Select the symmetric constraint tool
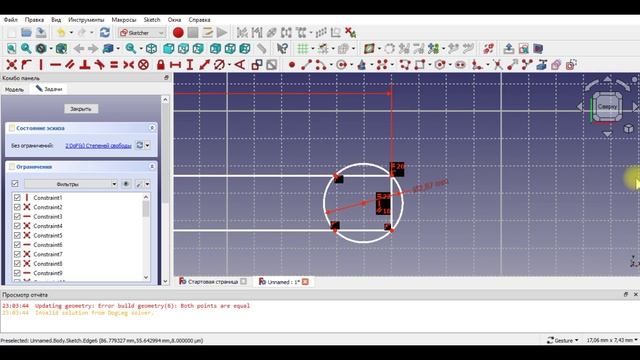Screen dimensions: 640x360 (x=128, y=64)
